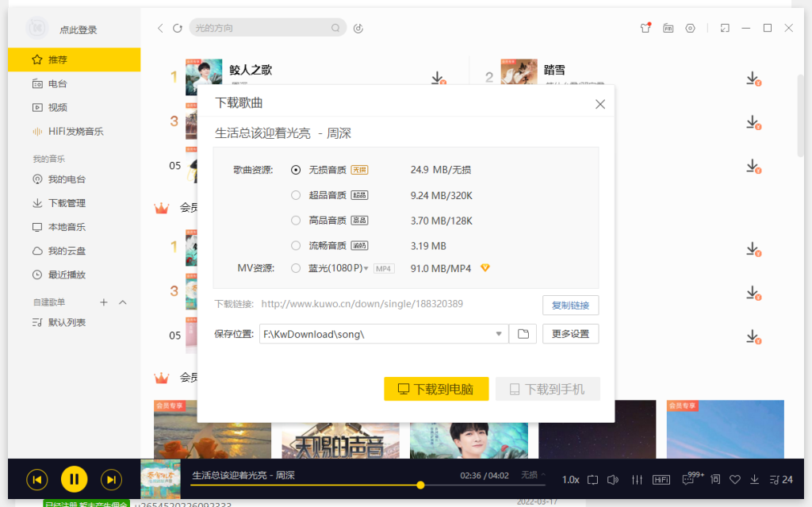Change the 1.0x playback speed
The height and width of the screenshot is (507, 812).
pyautogui.click(x=570, y=480)
